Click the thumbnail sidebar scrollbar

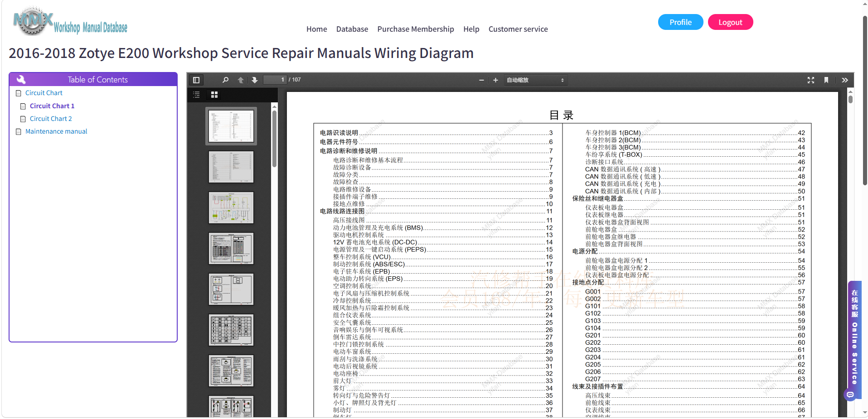click(274, 139)
